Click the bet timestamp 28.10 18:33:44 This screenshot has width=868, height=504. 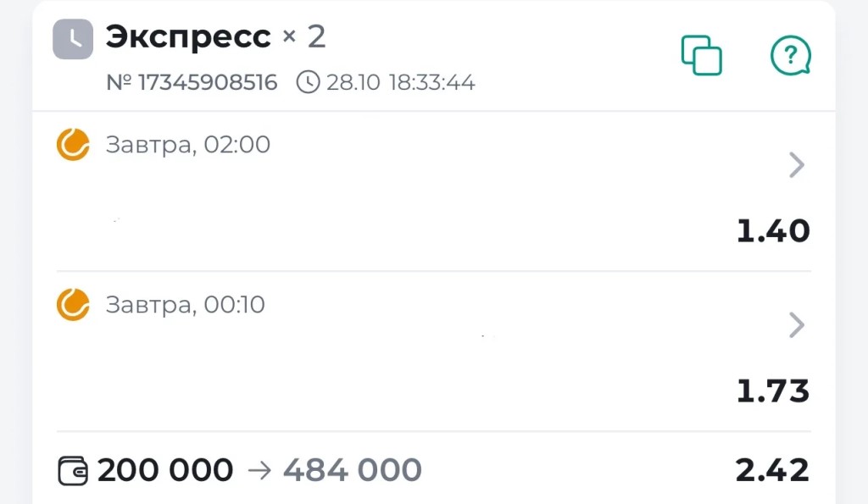[400, 82]
